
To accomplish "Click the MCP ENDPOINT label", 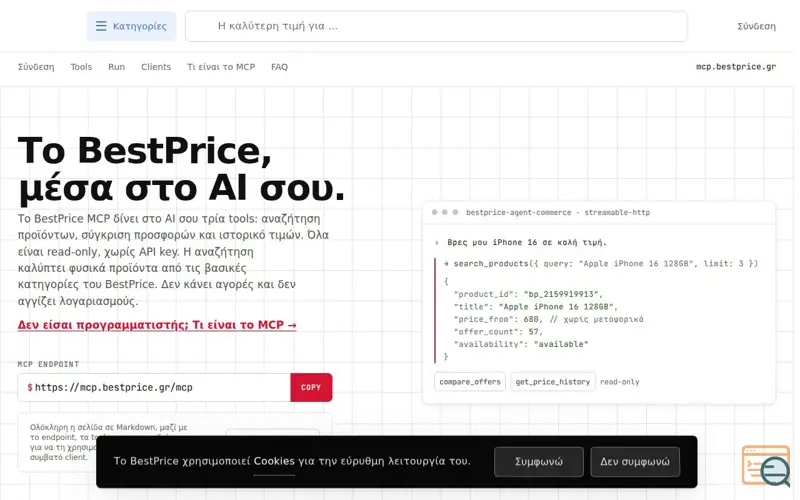I will click(x=48, y=364).
